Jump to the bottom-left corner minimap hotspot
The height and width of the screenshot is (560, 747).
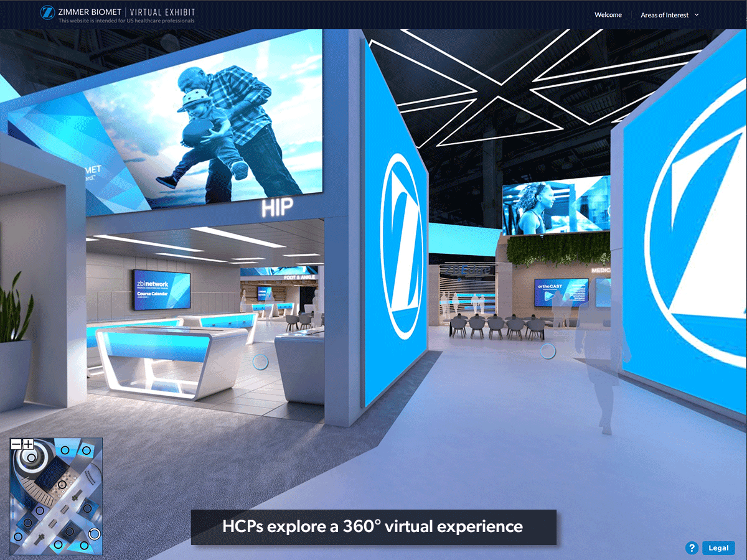click(x=18, y=536)
